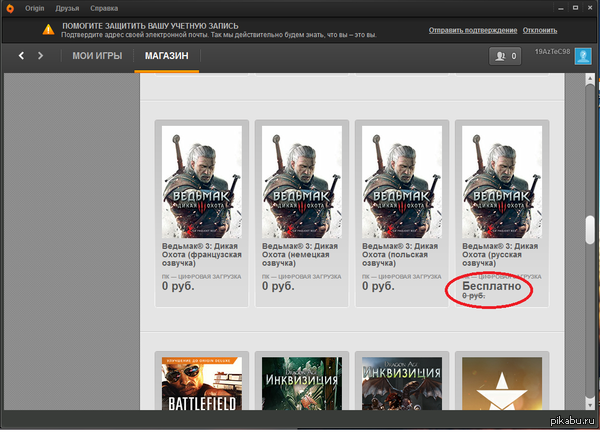
Task: Open friends list button showing 0
Action: 505,56
